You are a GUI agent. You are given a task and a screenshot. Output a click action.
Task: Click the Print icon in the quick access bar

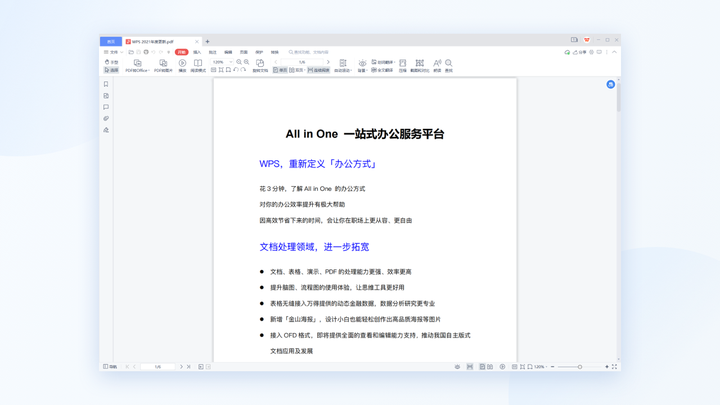coord(146,52)
